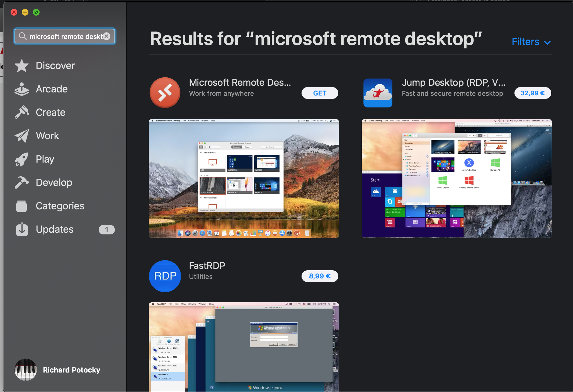Open Microsoft Remote Desktop app icon
Screen dimensions: 573x392
(165, 93)
